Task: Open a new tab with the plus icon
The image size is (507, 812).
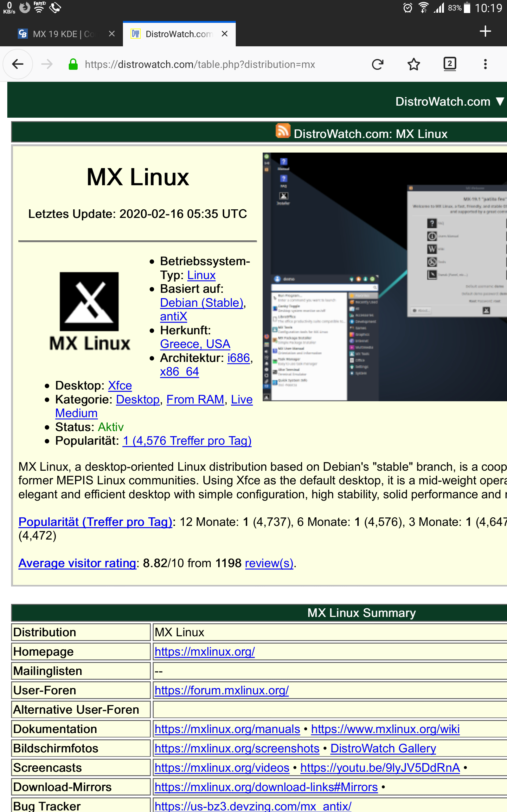Action: pos(485,32)
